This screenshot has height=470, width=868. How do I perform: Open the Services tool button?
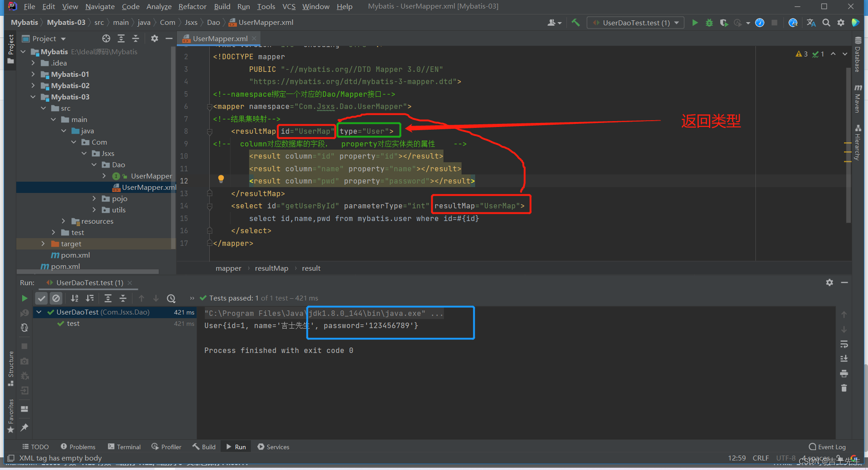tap(273, 446)
